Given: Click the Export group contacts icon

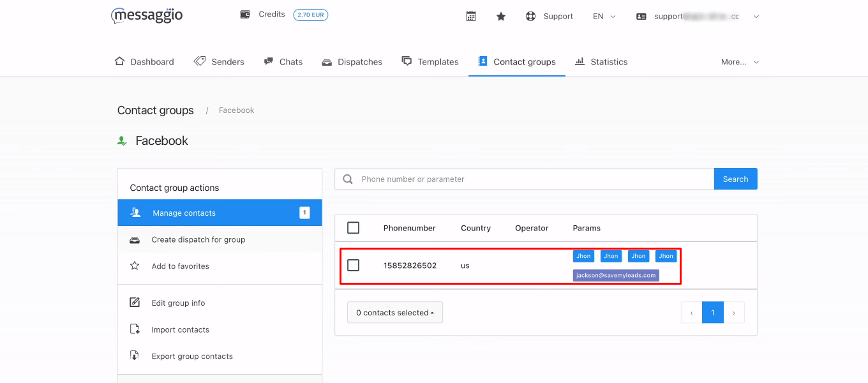Looking at the screenshot, I should [x=135, y=356].
